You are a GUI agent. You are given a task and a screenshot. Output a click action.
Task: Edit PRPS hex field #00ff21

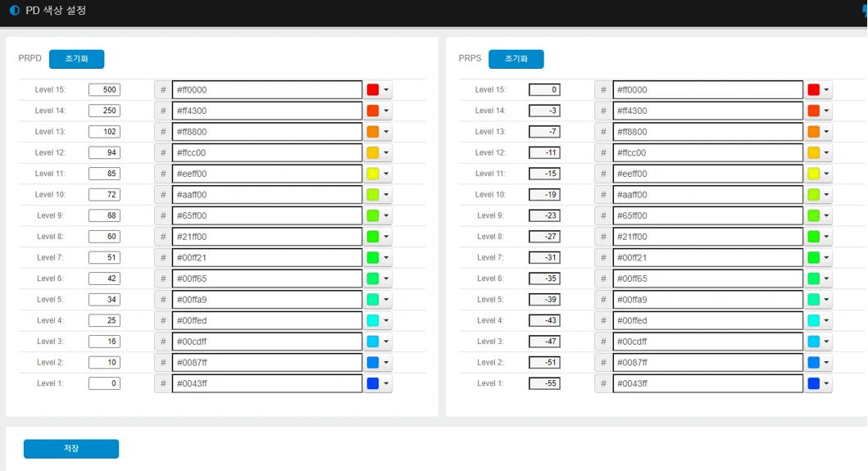click(708, 257)
